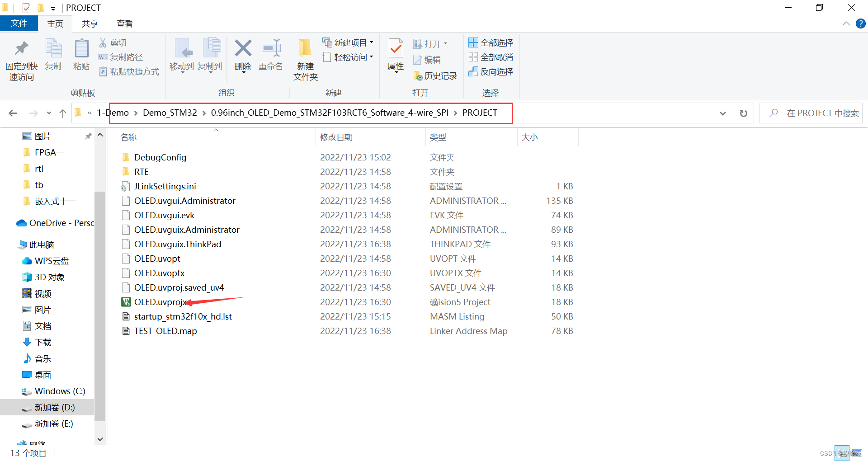Open the Easy access dropdown
The width and height of the screenshot is (868, 461).
click(348, 57)
